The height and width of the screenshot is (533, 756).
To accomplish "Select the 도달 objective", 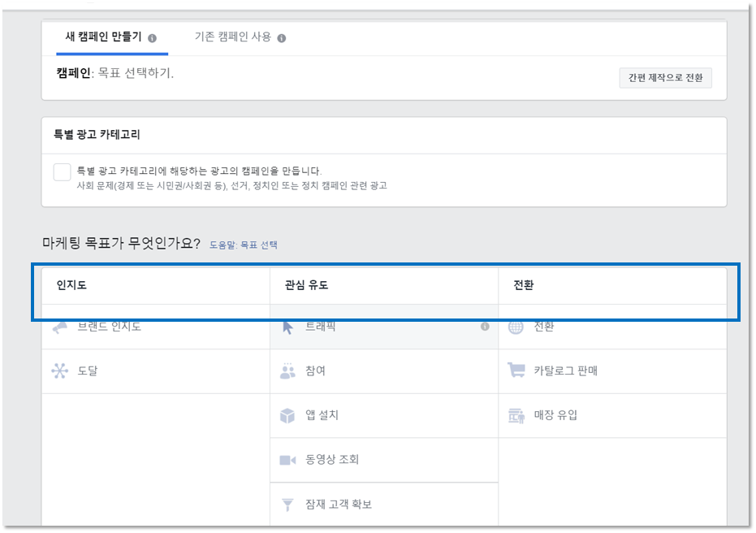I will (x=156, y=371).
